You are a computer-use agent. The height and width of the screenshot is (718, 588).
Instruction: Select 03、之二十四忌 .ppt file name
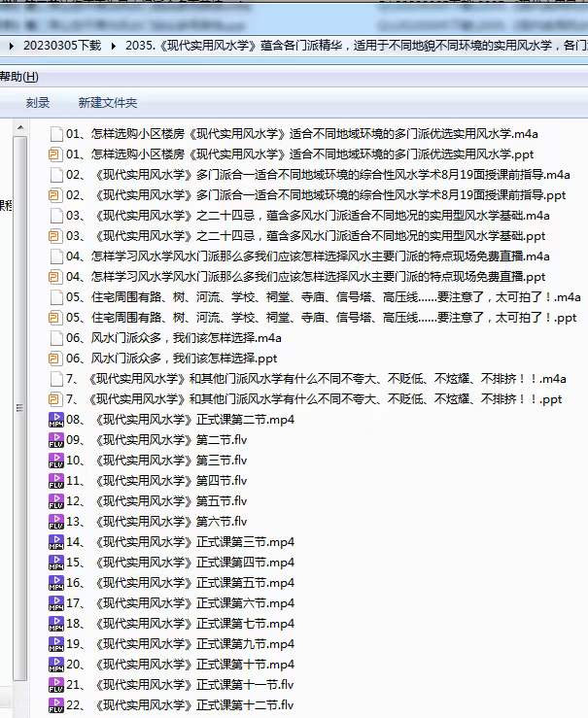pyautogui.click(x=306, y=236)
